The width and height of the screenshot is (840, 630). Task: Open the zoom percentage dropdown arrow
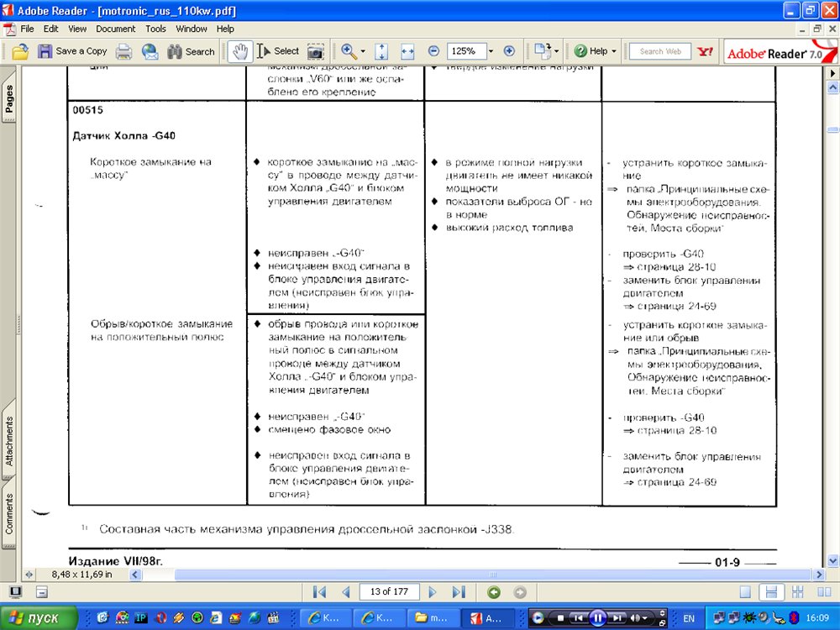[x=491, y=51]
